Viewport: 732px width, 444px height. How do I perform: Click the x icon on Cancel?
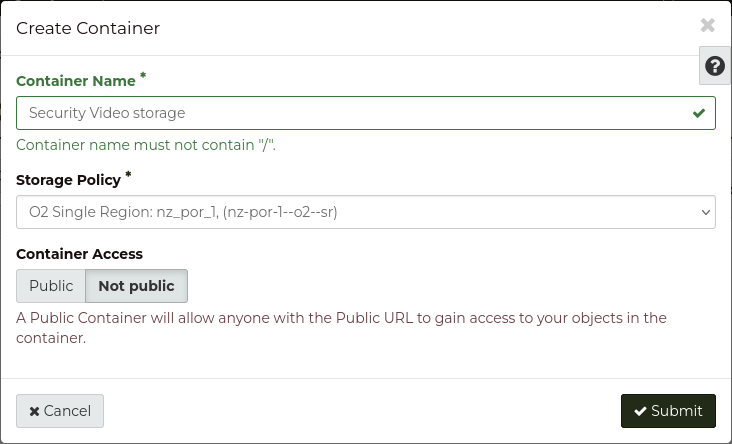[x=34, y=411]
